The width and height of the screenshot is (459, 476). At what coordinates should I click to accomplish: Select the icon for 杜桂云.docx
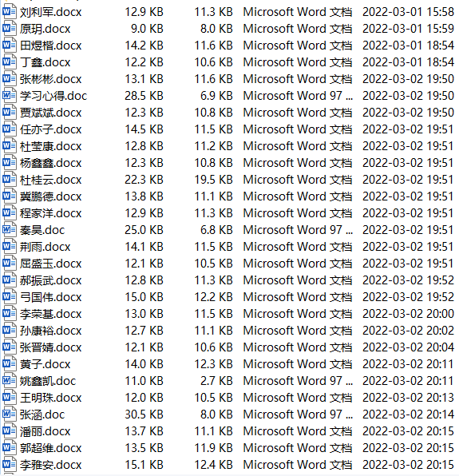click(9, 180)
